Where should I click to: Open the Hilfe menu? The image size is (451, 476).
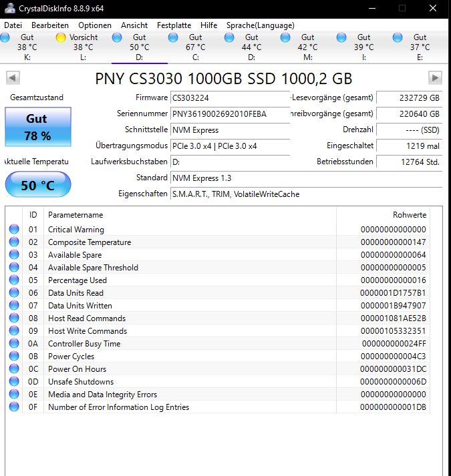point(208,25)
